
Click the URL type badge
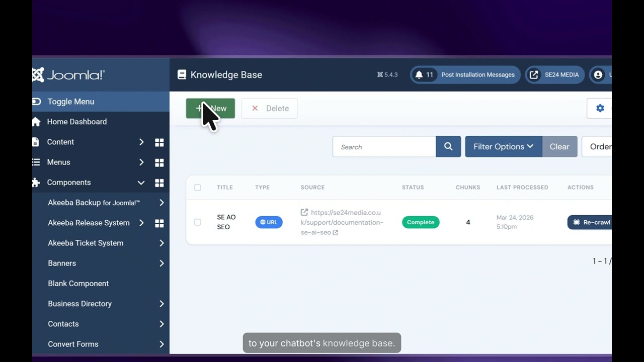[269, 222]
